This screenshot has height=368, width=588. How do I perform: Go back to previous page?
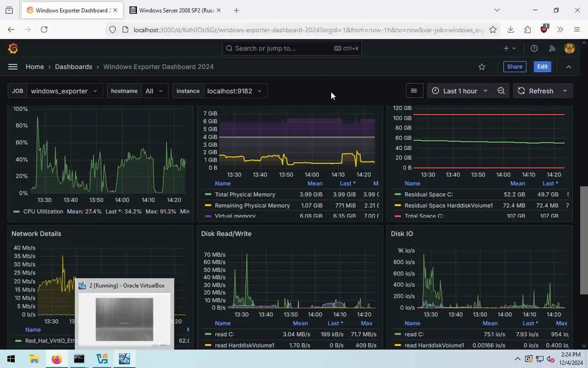(11, 29)
